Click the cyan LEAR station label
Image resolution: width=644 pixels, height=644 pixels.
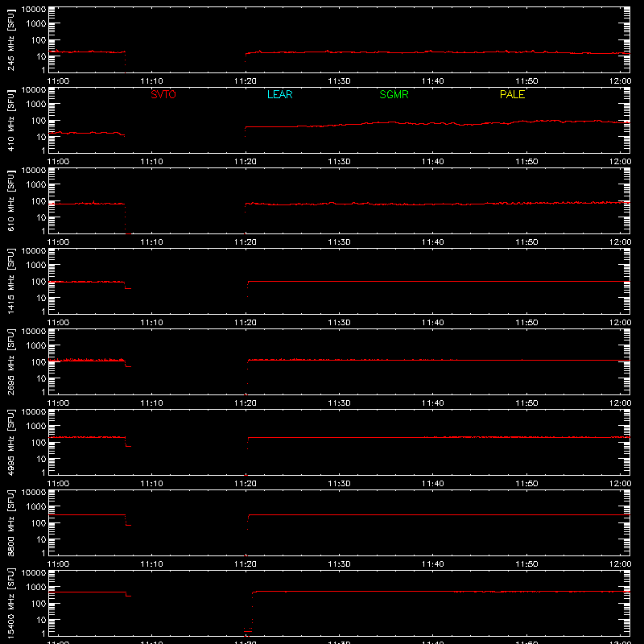pos(279,94)
